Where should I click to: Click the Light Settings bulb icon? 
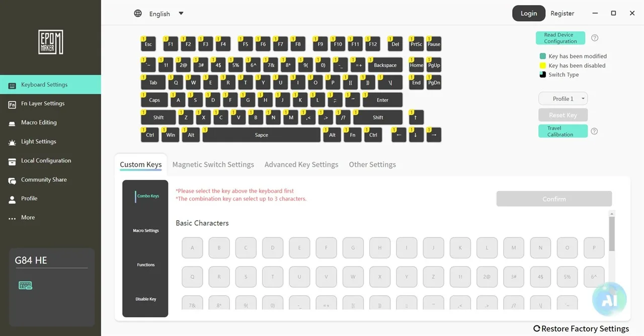[x=12, y=142]
